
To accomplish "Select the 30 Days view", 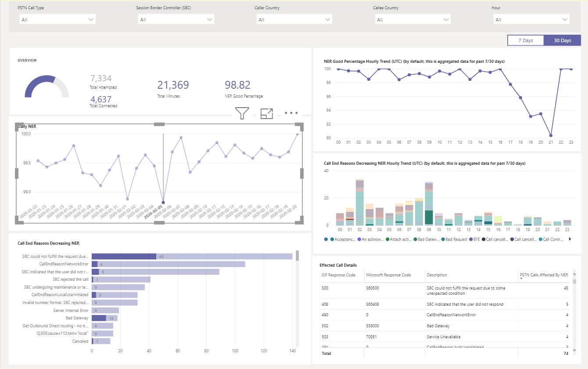I will (x=563, y=40).
